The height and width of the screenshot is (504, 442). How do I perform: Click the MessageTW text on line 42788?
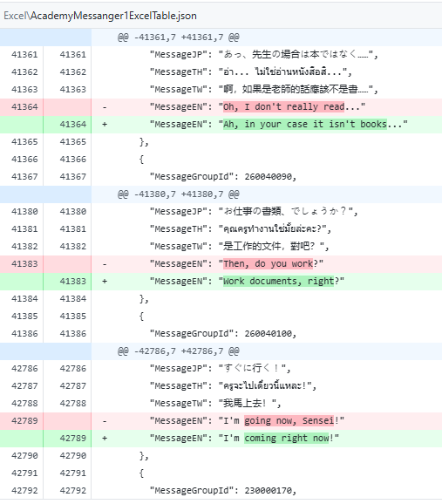coord(215,403)
